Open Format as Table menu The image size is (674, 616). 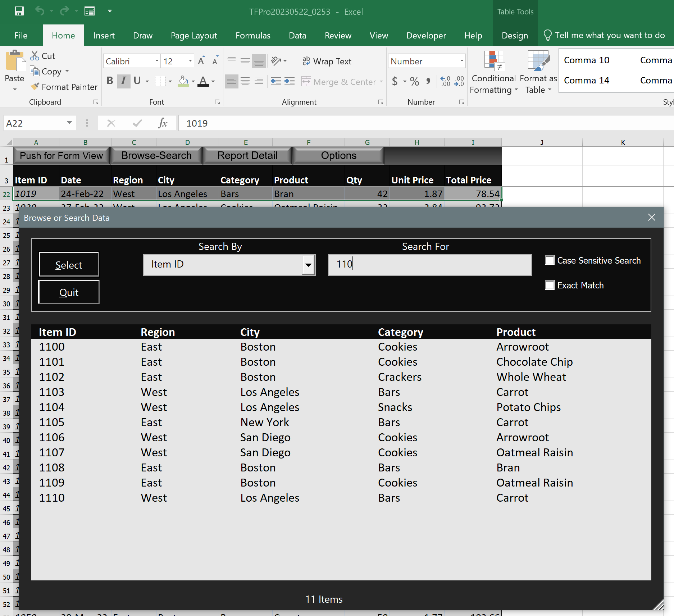[x=538, y=72]
